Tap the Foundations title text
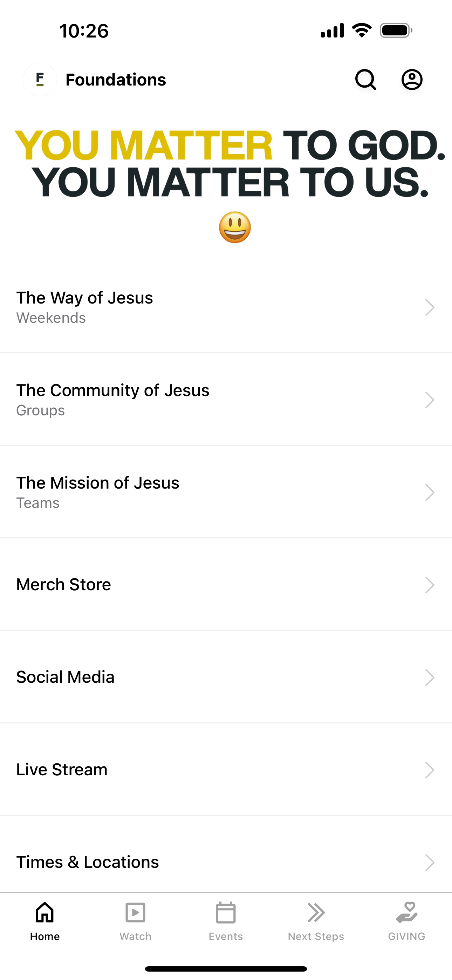Viewport: 452px width, 980px height. click(116, 80)
